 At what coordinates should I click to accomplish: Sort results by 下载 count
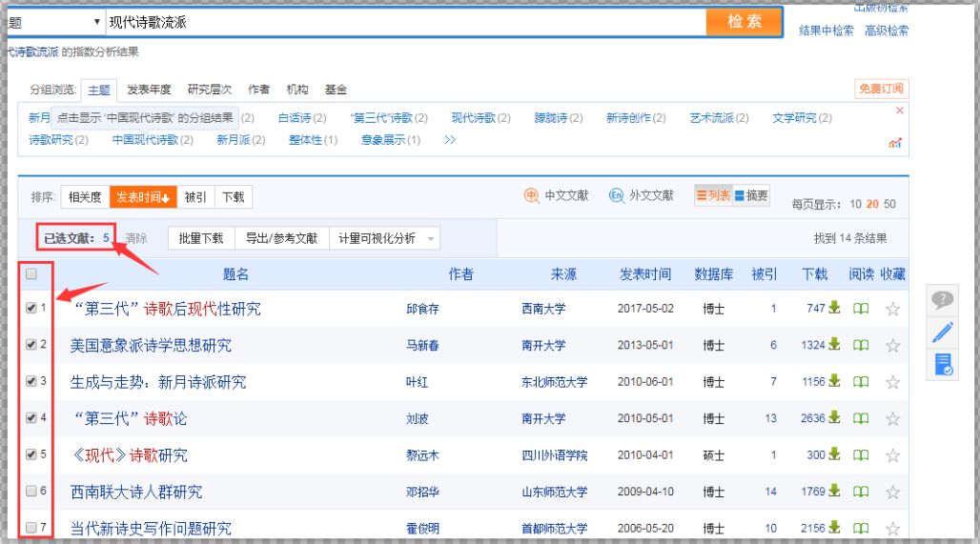click(x=234, y=197)
